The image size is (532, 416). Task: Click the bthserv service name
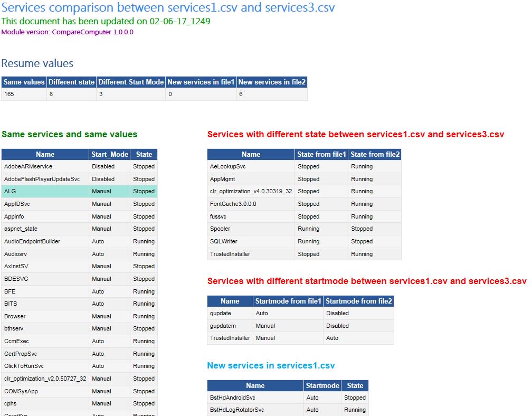point(14,329)
